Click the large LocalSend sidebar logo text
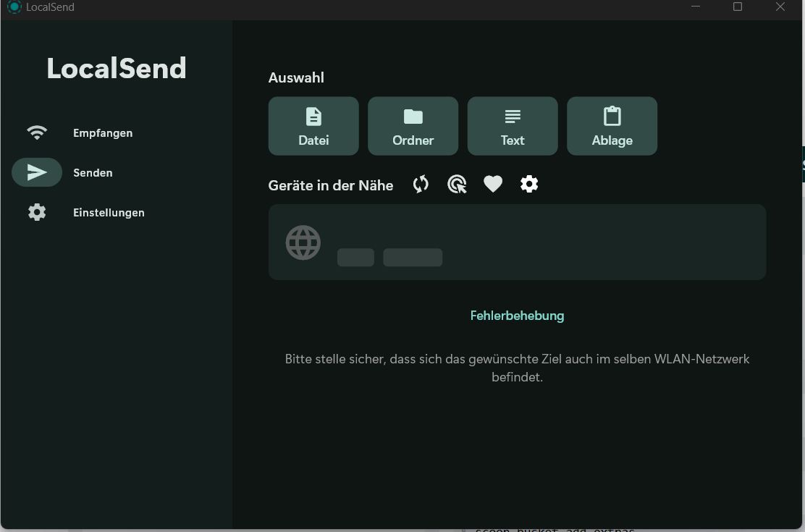 click(x=117, y=68)
